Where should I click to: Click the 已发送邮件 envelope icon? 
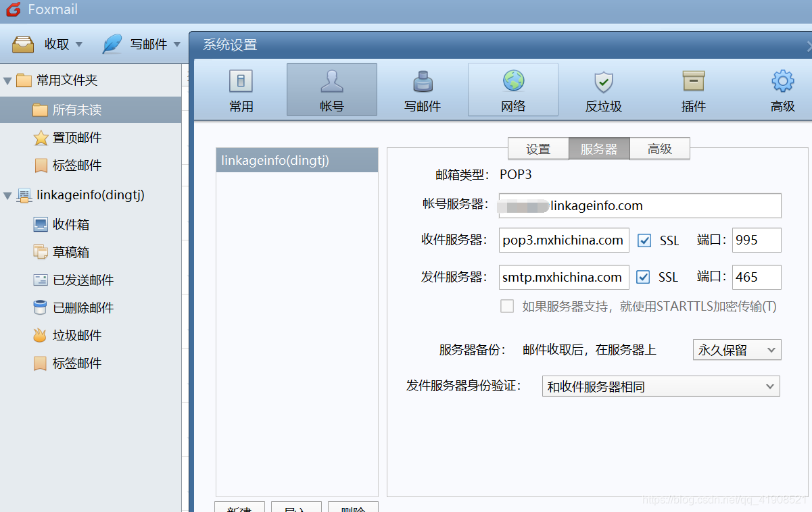point(41,280)
